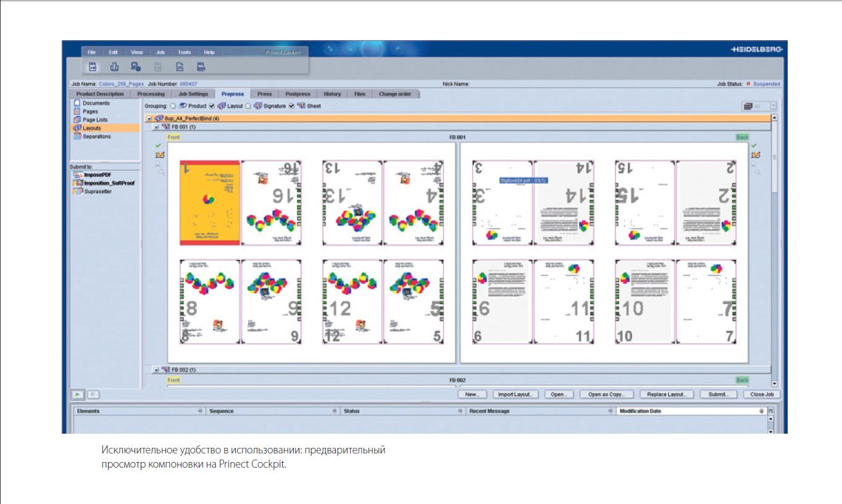Click the Elements column sort arrow
This screenshot has width=842, height=504.
pos(200,411)
